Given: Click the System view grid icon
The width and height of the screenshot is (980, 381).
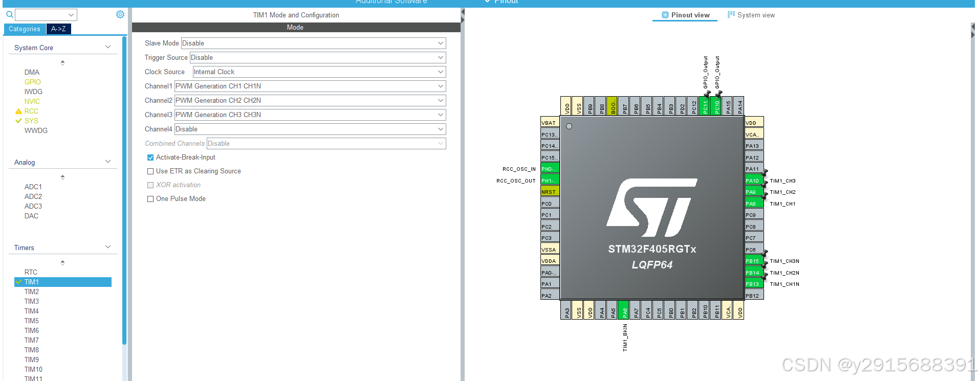Looking at the screenshot, I should click(731, 15).
